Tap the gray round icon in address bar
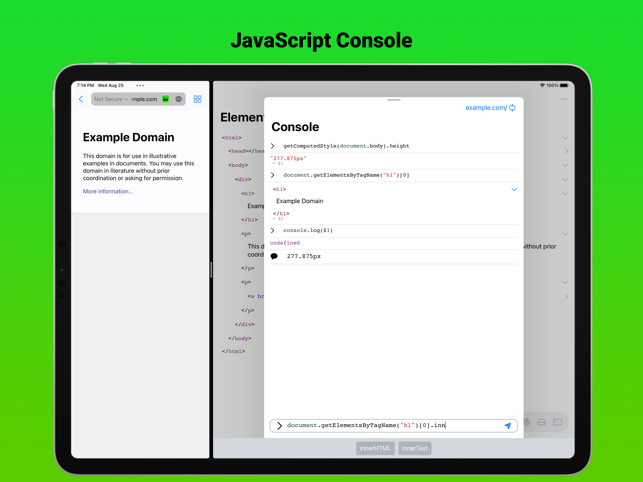 point(179,99)
